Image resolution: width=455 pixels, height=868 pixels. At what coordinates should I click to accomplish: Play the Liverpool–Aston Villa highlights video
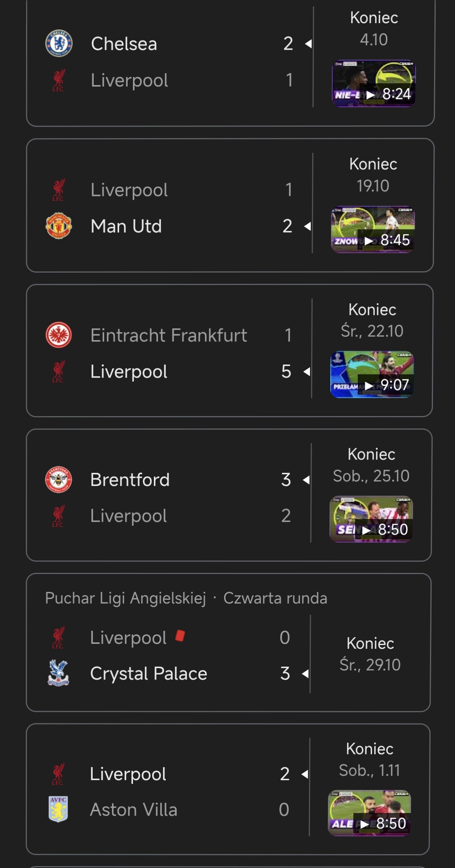coord(369,813)
